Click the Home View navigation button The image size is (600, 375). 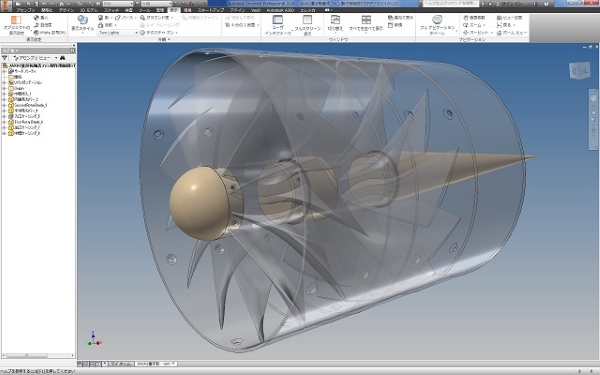pyautogui.click(x=512, y=33)
